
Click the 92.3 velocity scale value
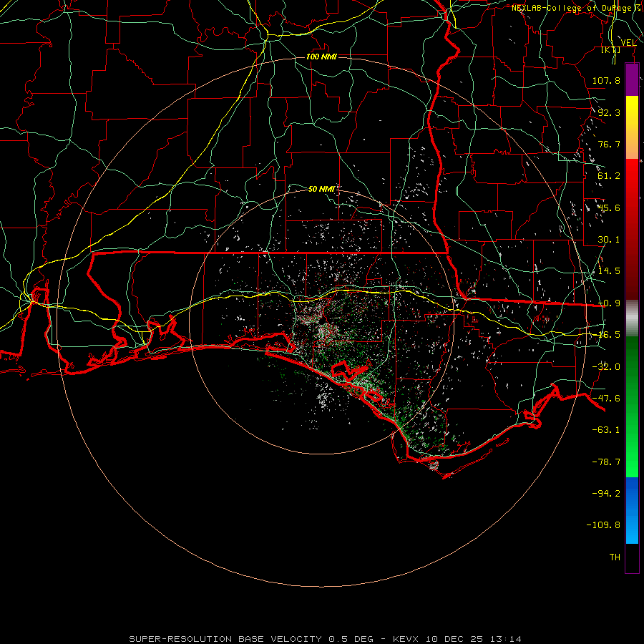click(609, 112)
